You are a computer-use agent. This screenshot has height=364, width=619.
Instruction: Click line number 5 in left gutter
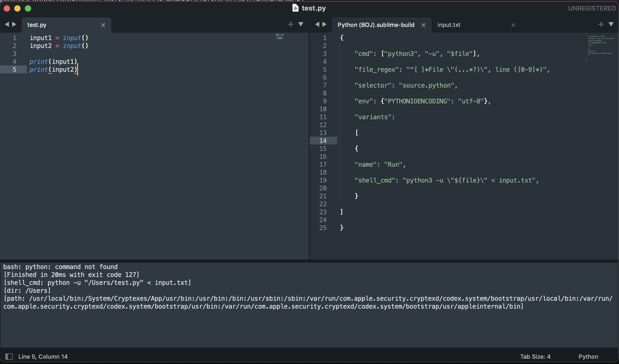15,70
